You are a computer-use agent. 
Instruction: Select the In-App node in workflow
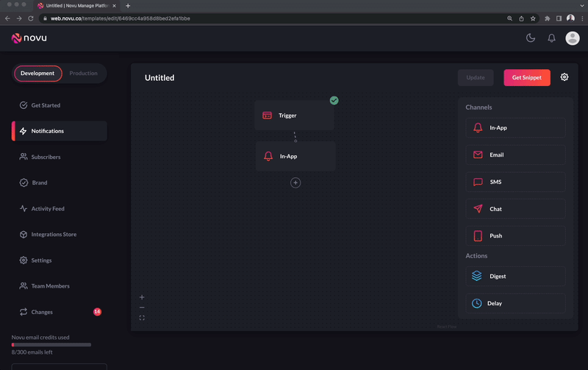(x=295, y=156)
